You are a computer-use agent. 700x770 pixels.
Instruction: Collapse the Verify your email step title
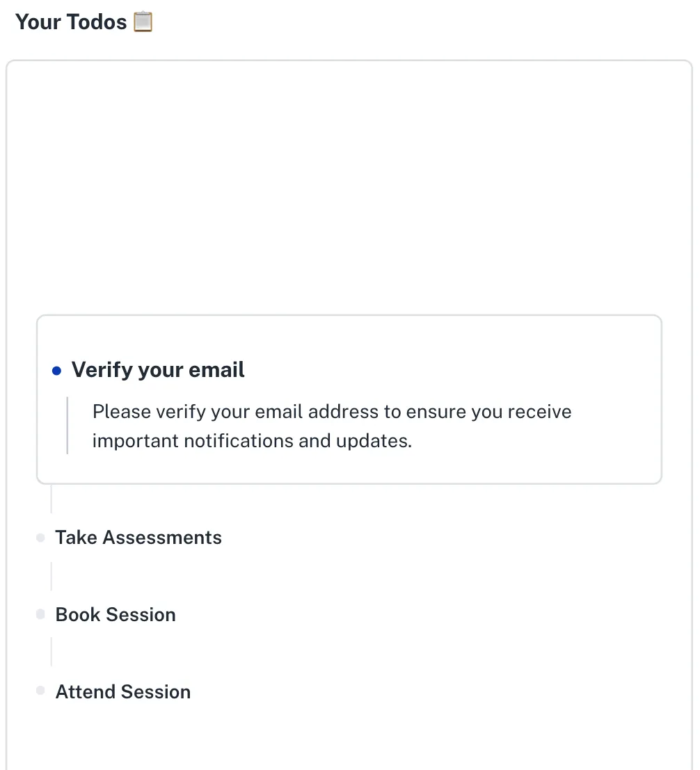158,370
